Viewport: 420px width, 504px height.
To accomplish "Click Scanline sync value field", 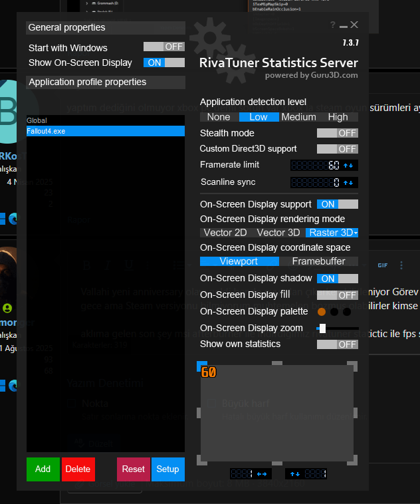I will (x=316, y=183).
